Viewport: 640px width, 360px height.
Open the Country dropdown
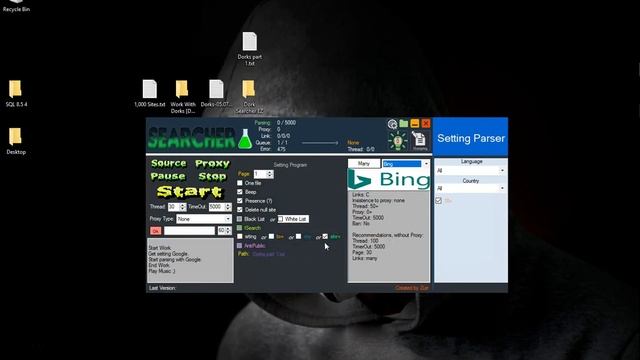(471, 188)
